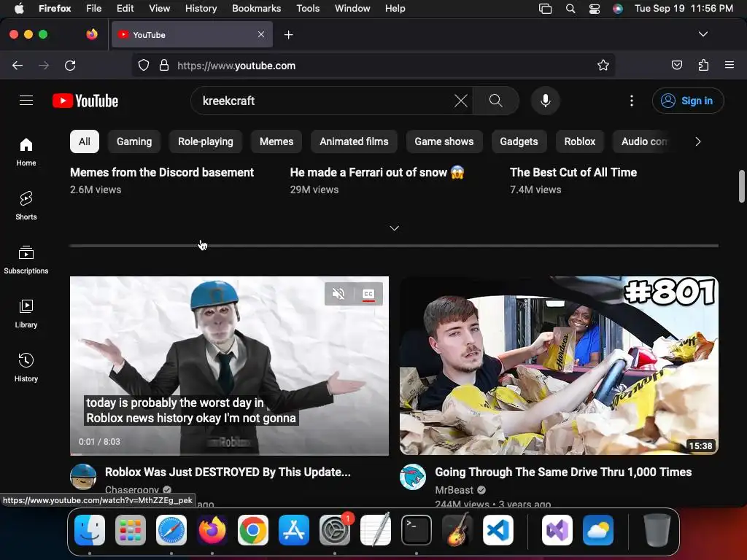Open macOS Control Center toggles
Viewport: 747px width, 560px height.
point(595,9)
